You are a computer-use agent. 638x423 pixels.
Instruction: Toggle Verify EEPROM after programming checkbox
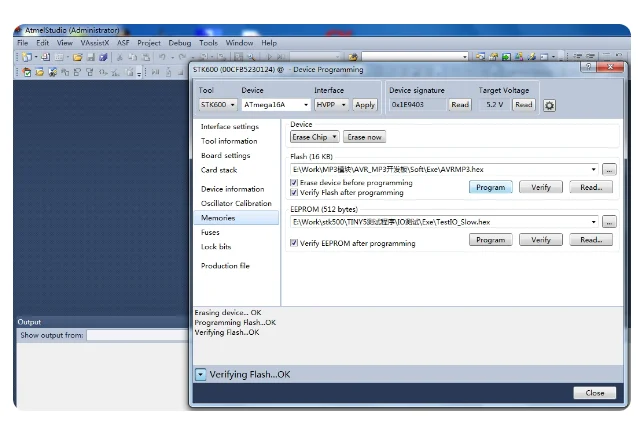point(294,243)
